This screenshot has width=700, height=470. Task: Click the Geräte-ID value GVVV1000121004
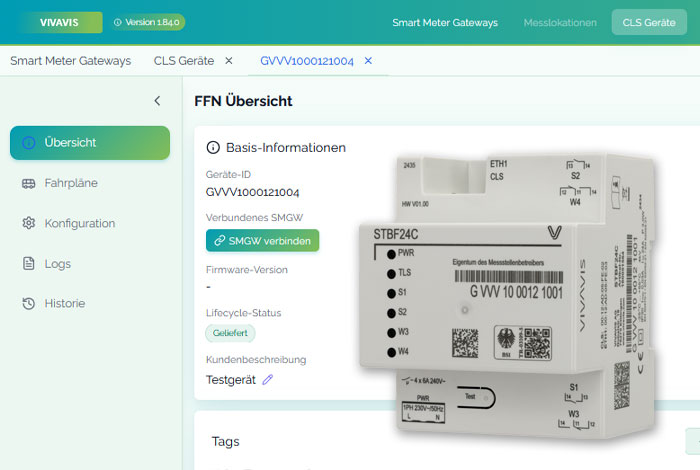pyautogui.click(x=252, y=192)
